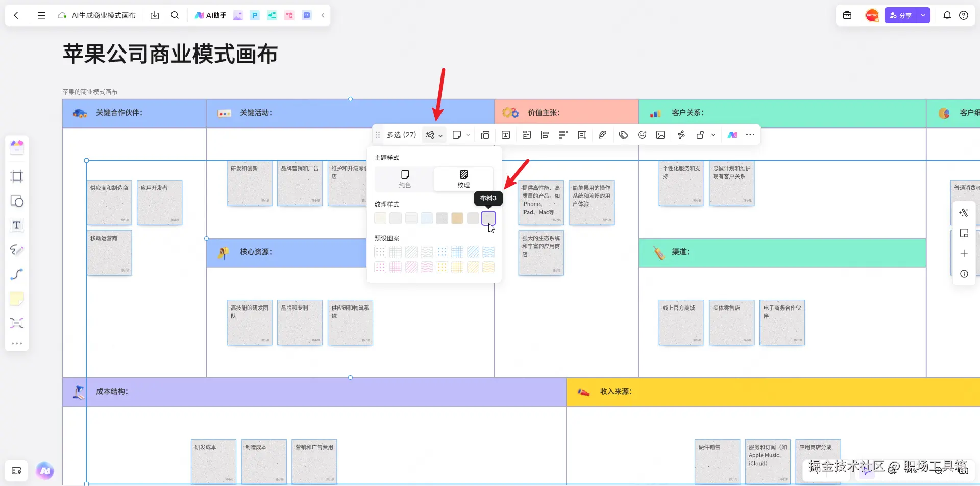Click the align left toolbar icon
The width and height of the screenshot is (980, 486).
(545, 135)
